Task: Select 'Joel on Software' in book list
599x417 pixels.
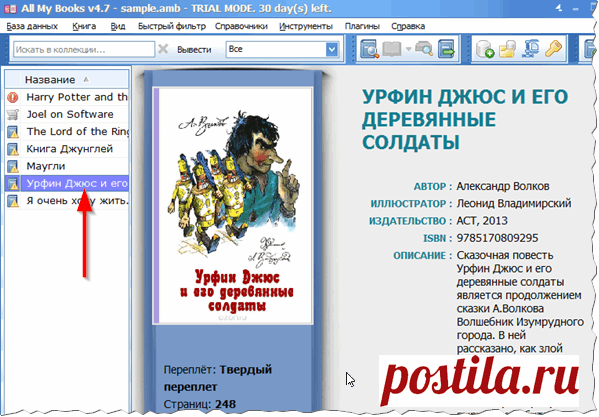Action: click(67, 115)
